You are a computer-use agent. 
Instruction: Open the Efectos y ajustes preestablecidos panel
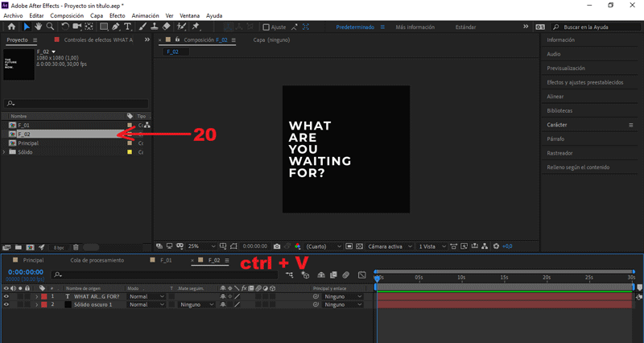(585, 82)
